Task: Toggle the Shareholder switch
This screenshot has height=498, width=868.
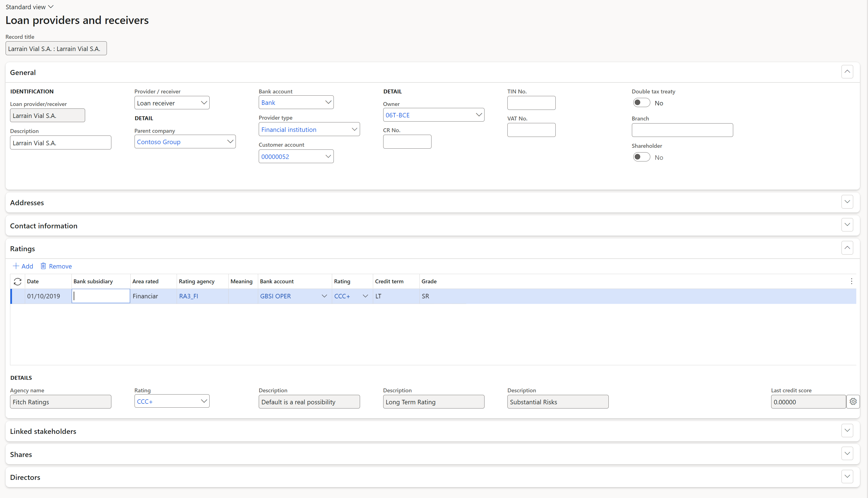Action: point(641,157)
